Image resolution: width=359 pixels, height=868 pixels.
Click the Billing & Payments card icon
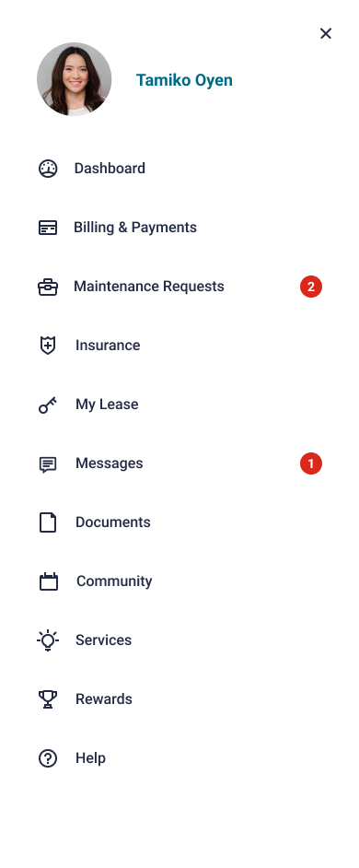coord(48,228)
